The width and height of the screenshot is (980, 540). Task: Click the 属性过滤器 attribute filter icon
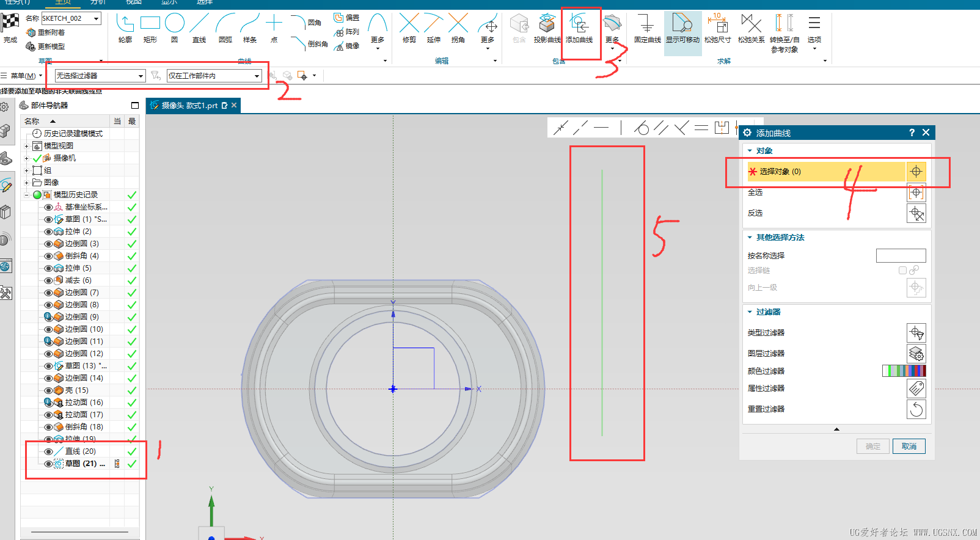click(x=916, y=389)
